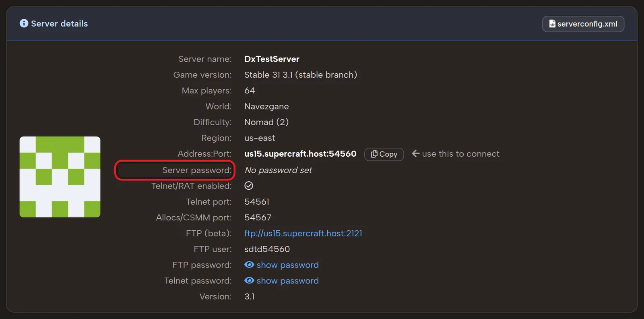
Task: Click the Difficulty value Nomad (2)
Action: click(x=266, y=122)
